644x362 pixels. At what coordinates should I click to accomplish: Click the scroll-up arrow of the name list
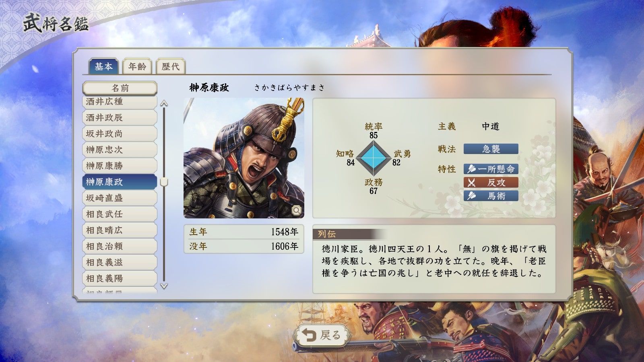[164, 104]
